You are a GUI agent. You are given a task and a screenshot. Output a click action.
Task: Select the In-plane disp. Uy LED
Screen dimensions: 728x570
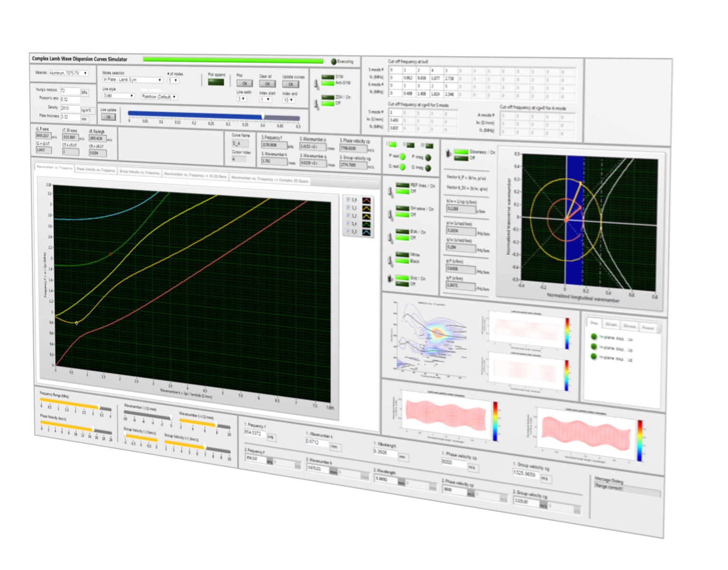click(594, 347)
